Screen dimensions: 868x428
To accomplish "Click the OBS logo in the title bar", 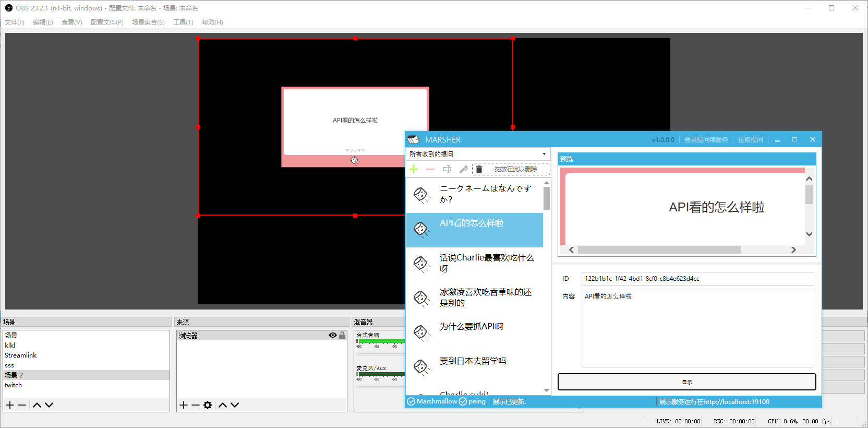I will click(x=9, y=8).
